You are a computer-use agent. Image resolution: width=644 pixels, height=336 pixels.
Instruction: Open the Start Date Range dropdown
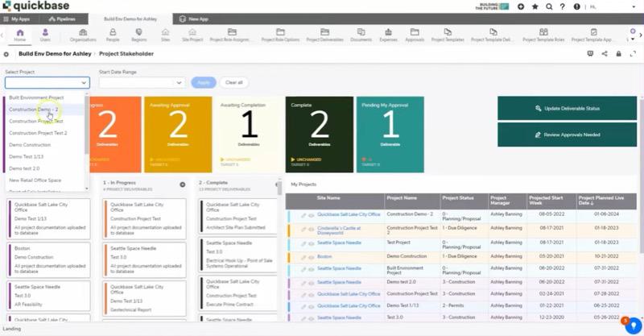[x=142, y=83]
